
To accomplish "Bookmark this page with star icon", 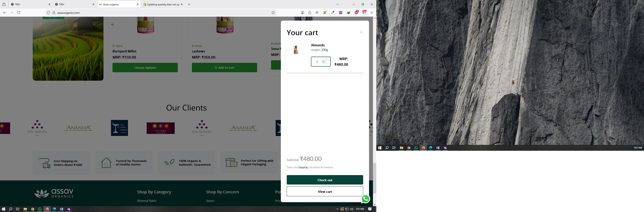I will [273, 13].
